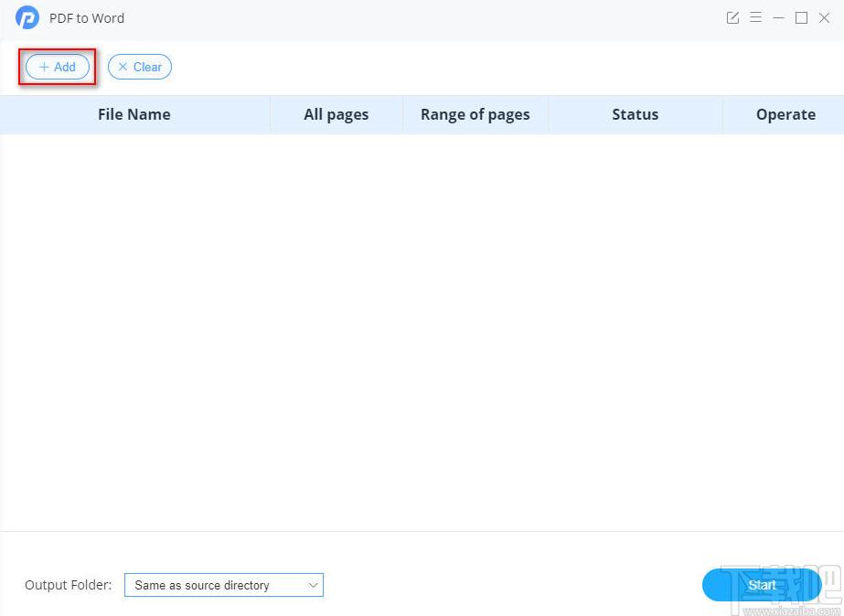Select the File Name column header
844x616 pixels.
[x=134, y=114]
